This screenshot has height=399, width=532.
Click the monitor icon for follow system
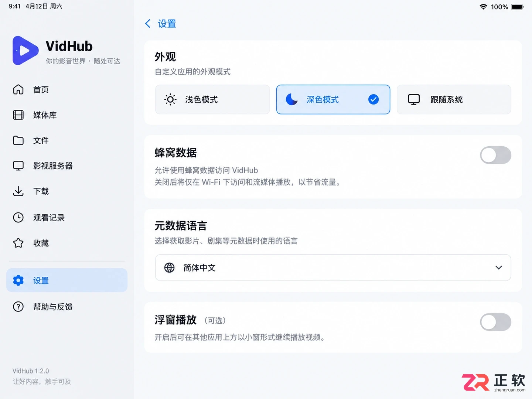pos(414,99)
